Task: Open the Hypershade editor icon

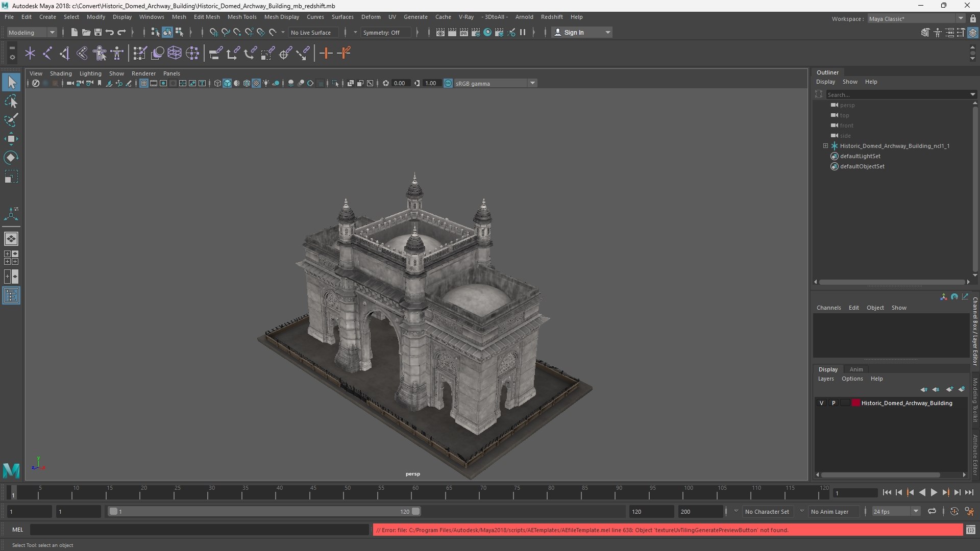Action: coord(487,32)
